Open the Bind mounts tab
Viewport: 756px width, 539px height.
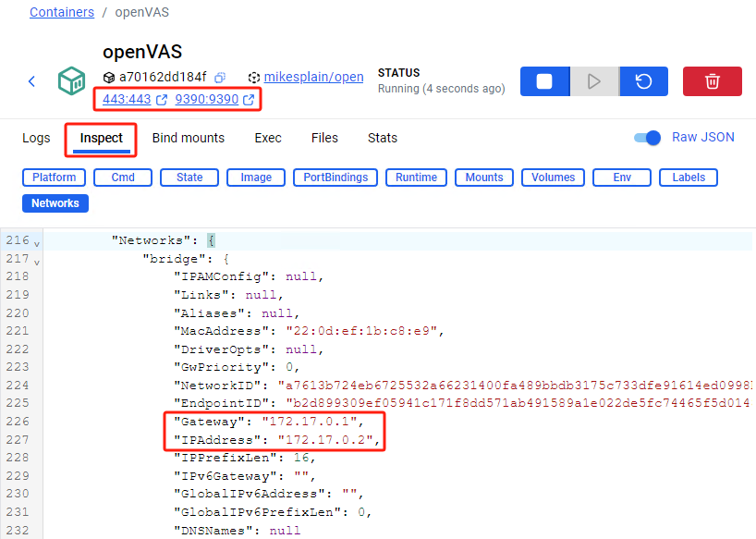[x=189, y=138]
